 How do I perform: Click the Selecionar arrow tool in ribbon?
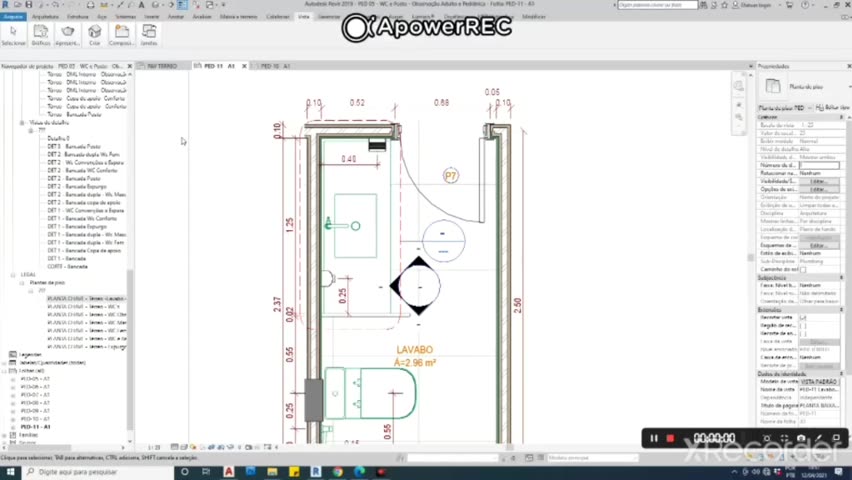(x=14, y=35)
